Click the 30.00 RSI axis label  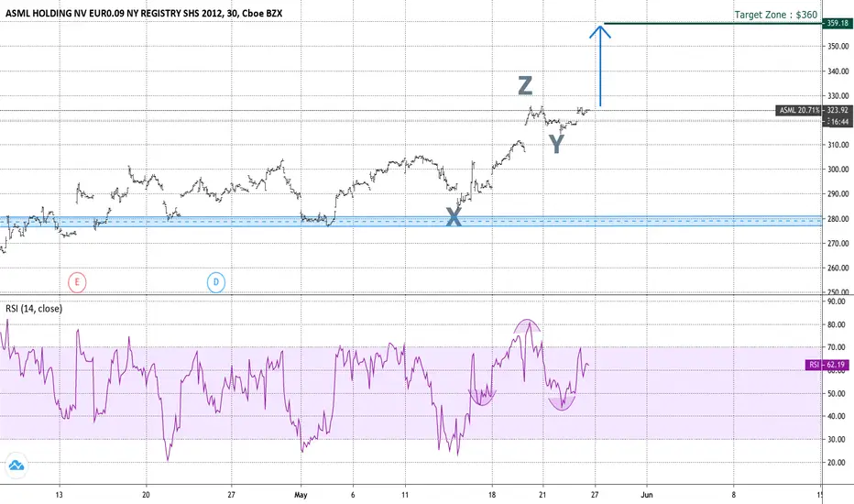[838, 440]
